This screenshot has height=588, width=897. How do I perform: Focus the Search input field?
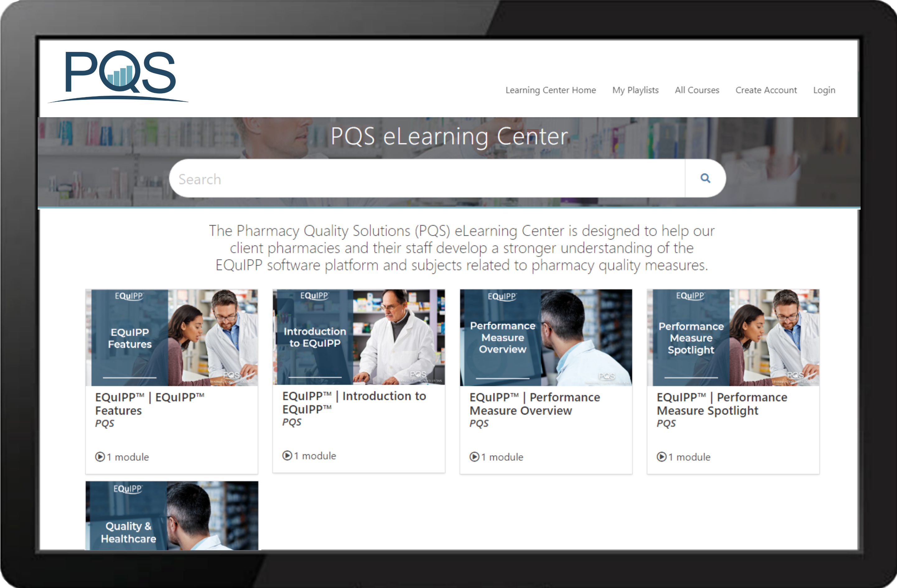click(x=427, y=178)
